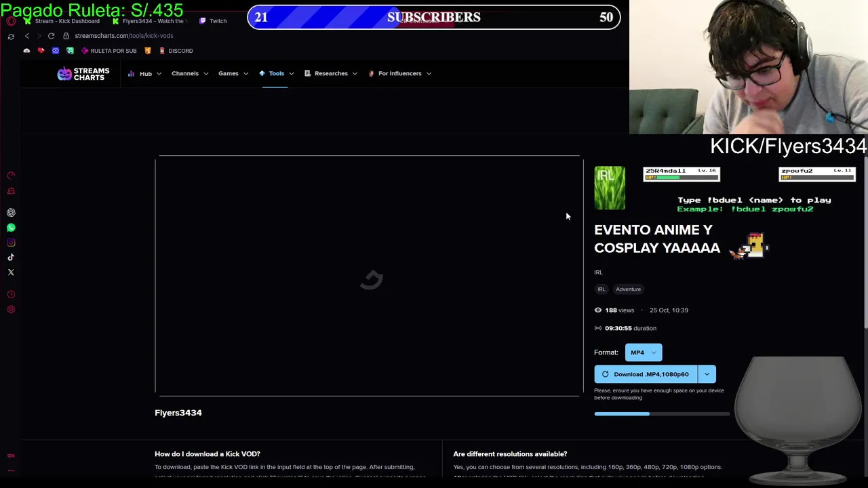Open TikTok in the Opera sidebar

pyautogui.click(x=11, y=258)
